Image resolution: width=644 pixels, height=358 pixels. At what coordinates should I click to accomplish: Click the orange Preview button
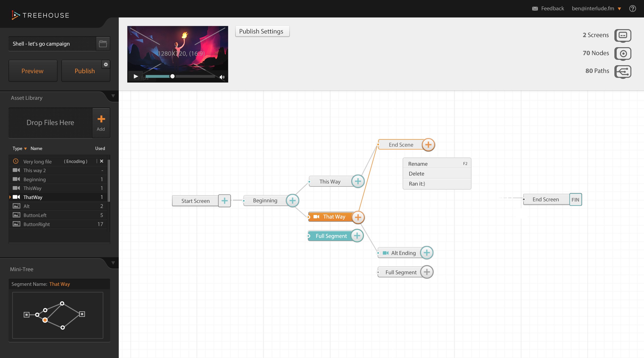pos(33,71)
